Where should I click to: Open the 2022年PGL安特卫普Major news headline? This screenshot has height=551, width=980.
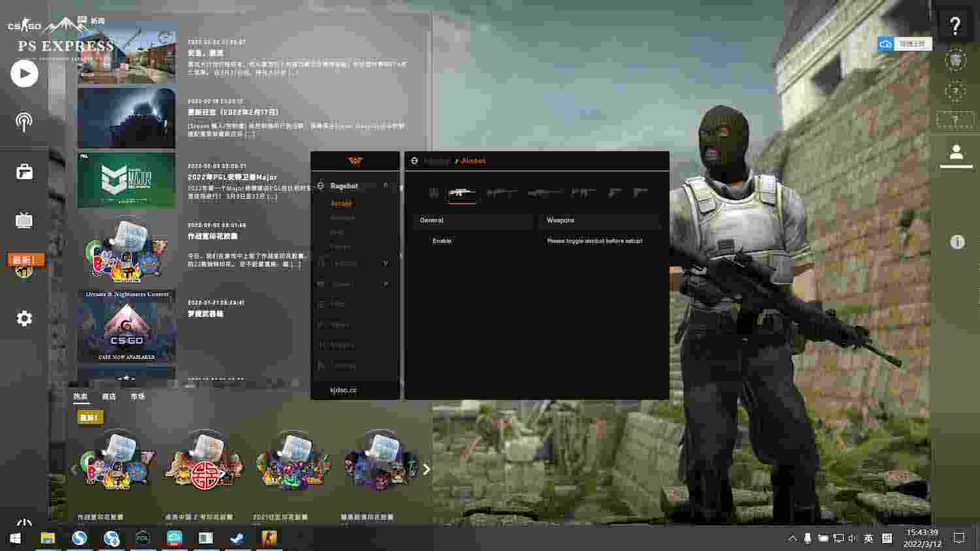click(232, 177)
